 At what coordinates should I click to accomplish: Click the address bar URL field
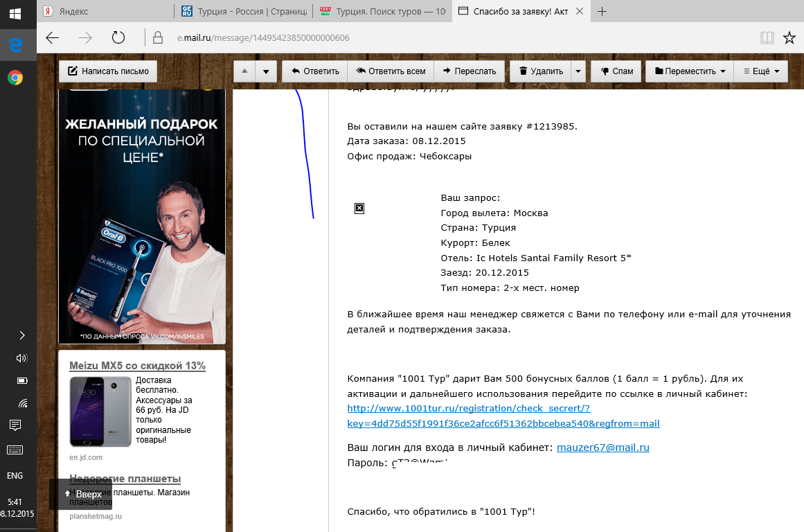coord(416,38)
